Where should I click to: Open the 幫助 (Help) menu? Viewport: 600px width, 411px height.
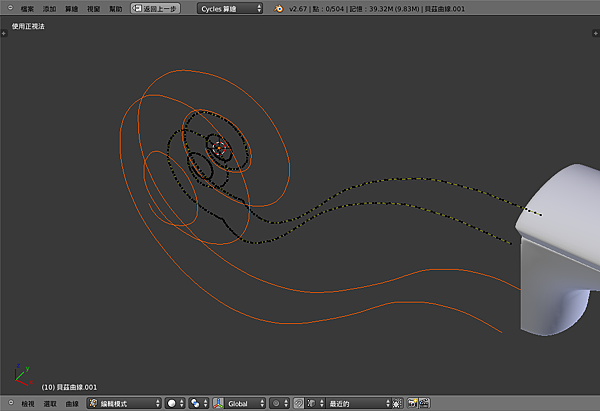[116, 8]
